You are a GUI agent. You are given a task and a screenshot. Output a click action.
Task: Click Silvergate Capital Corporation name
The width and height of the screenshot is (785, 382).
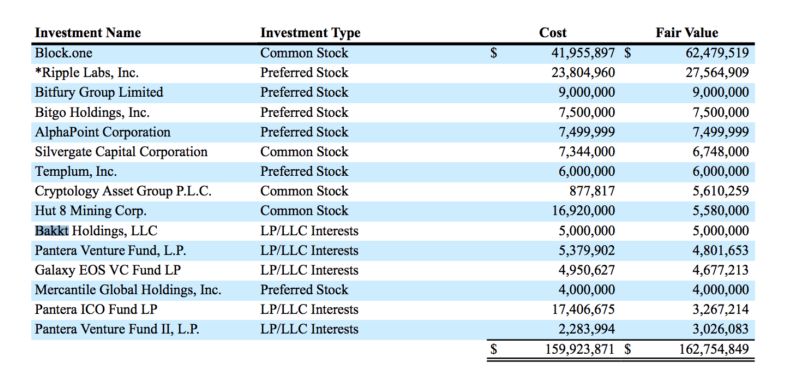(x=121, y=152)
